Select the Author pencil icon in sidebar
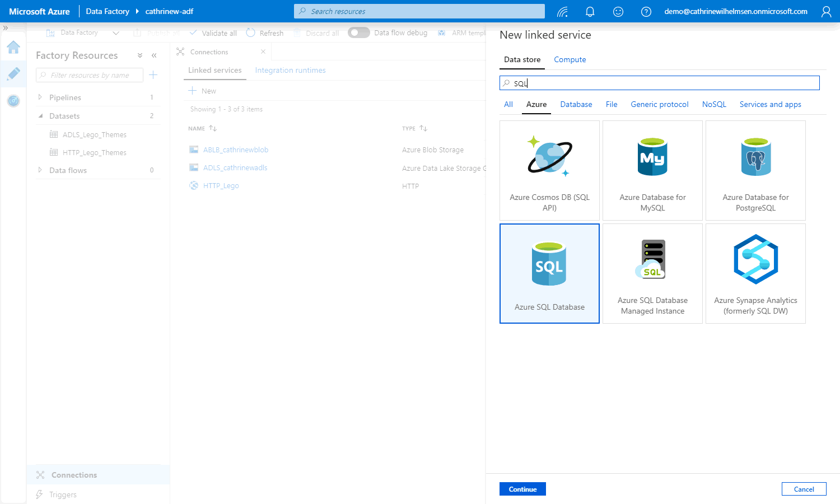This screenshot has width=840, height=504. pos(13,74)
